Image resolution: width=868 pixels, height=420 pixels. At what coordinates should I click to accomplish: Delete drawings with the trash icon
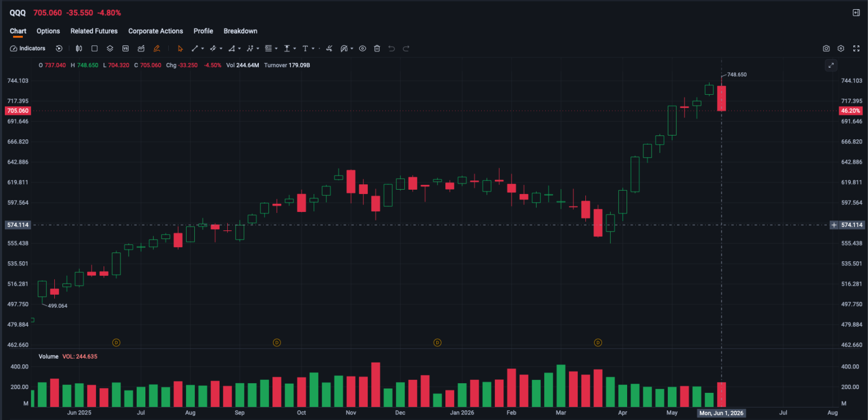[x=377, y=48]
